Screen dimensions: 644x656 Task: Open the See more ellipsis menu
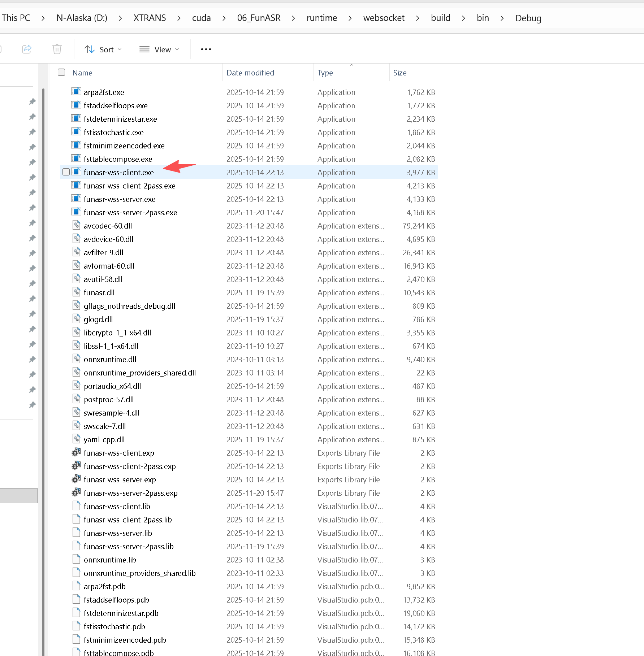[206, 49]
